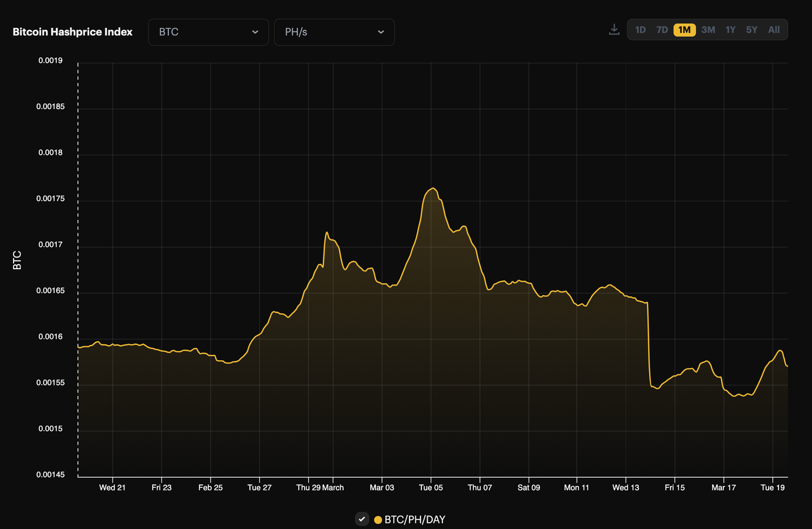Expand the currency selection combo box
The image size is (812, 529).
208,32
